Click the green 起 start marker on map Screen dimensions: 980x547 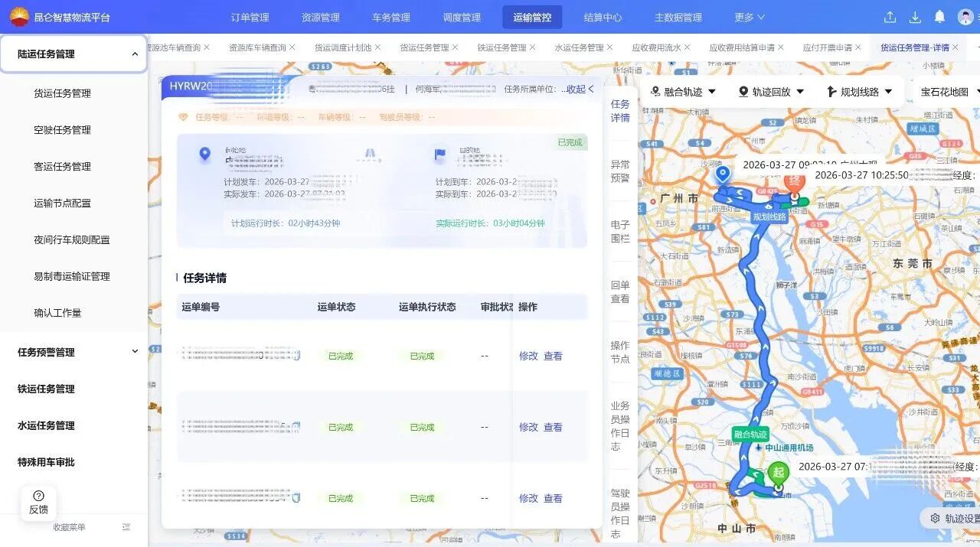pyautogui.click(x=778, y=474)
